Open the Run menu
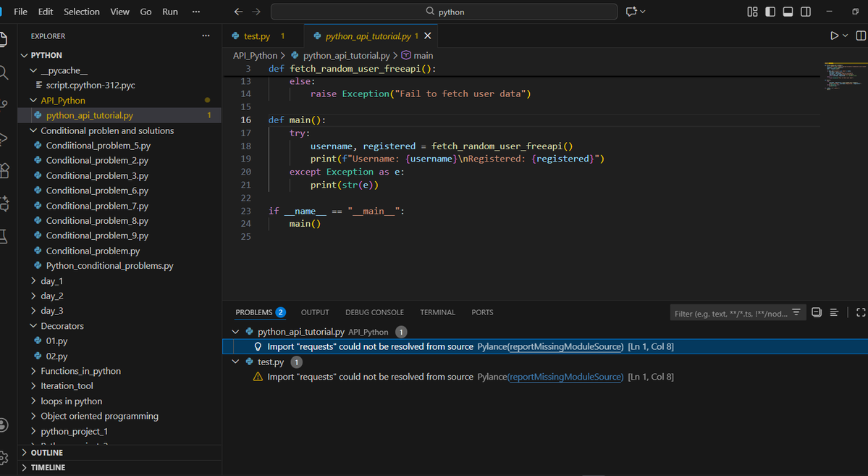 click(169, 12)
